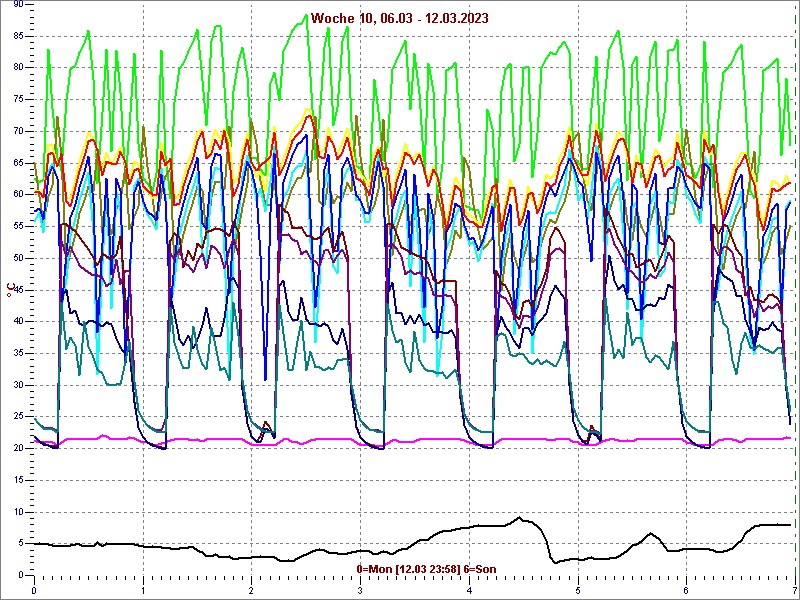The image size is (800, 600).
Task: Select day marker "6" on the x-axis
Action: [686, 590]
